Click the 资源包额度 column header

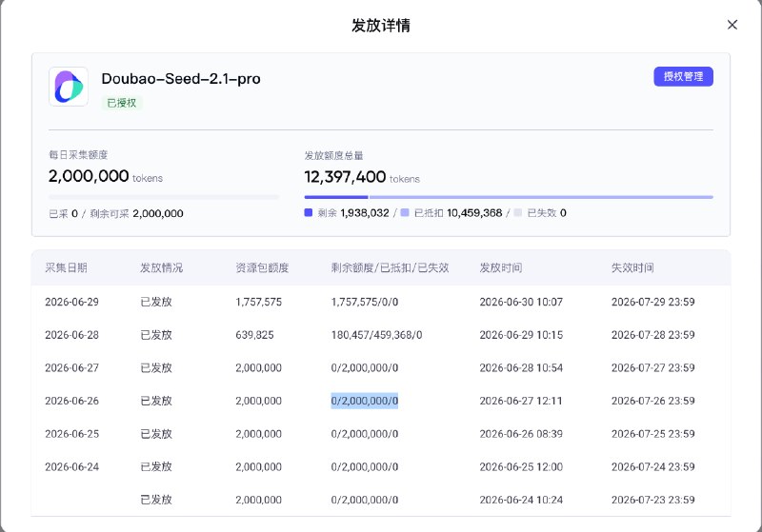(x=262, y=268)
